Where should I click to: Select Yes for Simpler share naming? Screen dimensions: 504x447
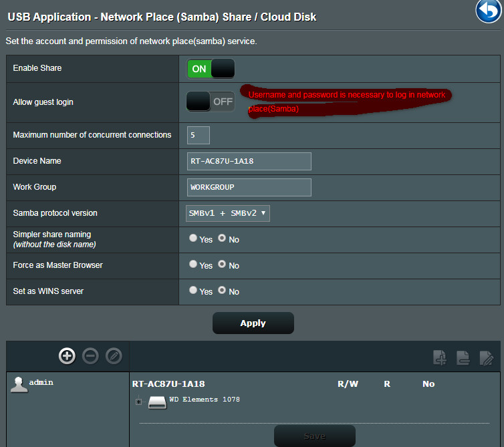193,239
